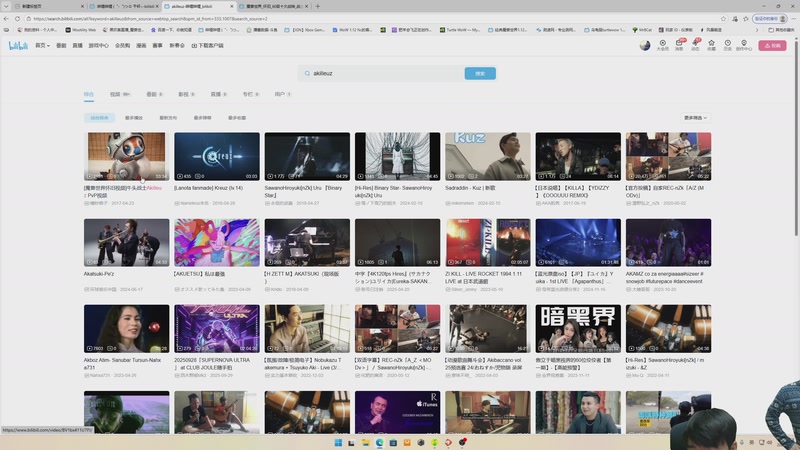
Task: Open File Explorer from the taskbar
Action: pos(366,442)
